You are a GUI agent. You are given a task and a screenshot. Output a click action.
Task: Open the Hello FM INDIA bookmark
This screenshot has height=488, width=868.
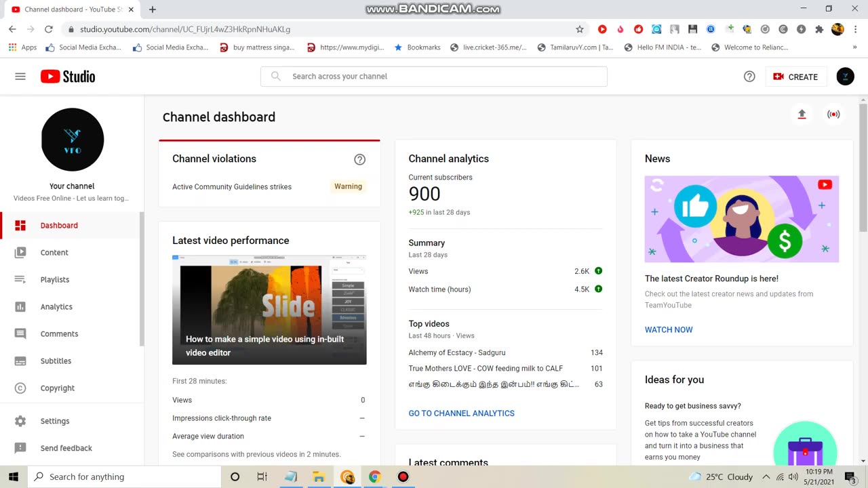(662, 47)
